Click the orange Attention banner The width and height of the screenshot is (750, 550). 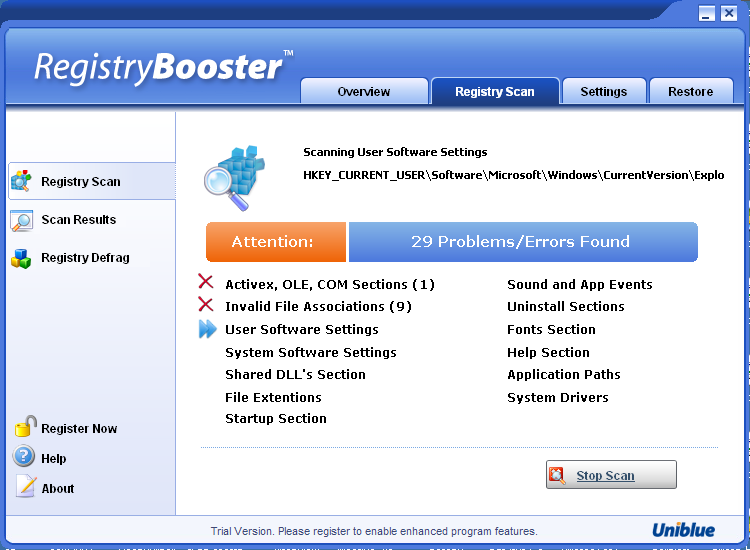pos(276,242)
